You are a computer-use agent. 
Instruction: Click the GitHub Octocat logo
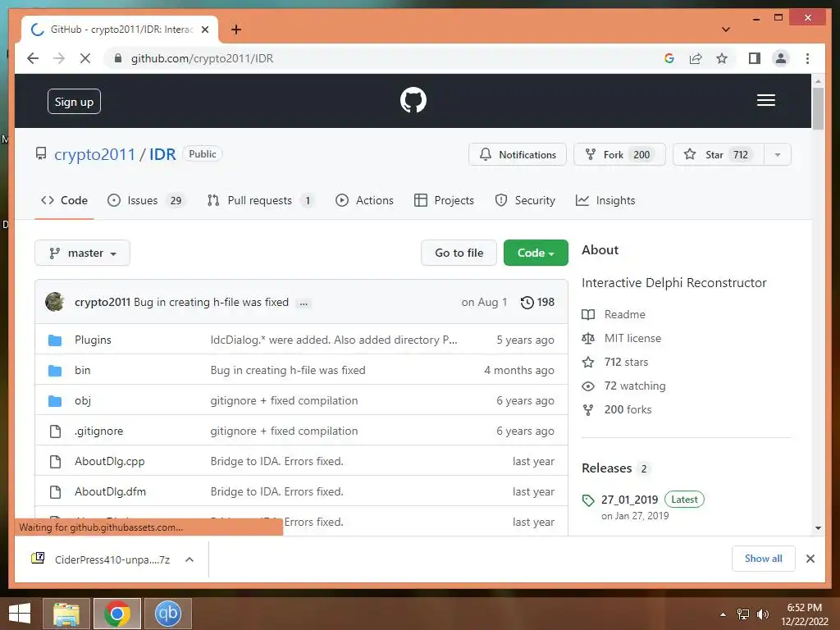tap(413, 100)
